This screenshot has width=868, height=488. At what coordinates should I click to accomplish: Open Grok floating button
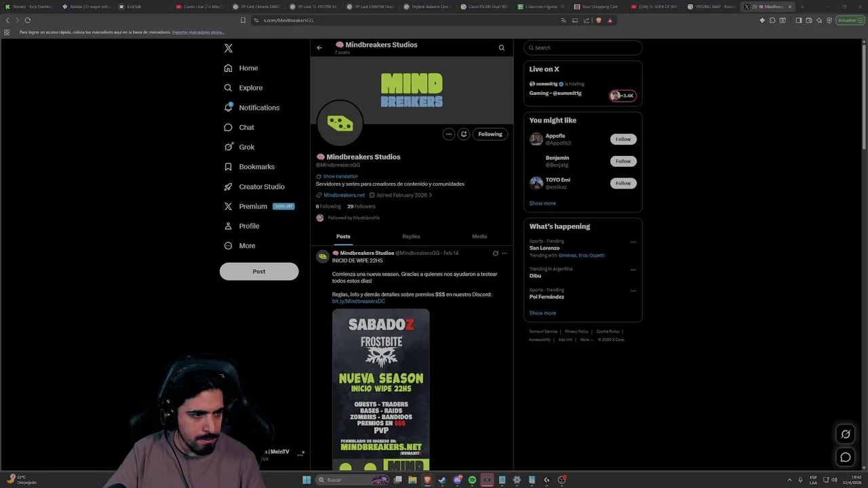(846, 434)
